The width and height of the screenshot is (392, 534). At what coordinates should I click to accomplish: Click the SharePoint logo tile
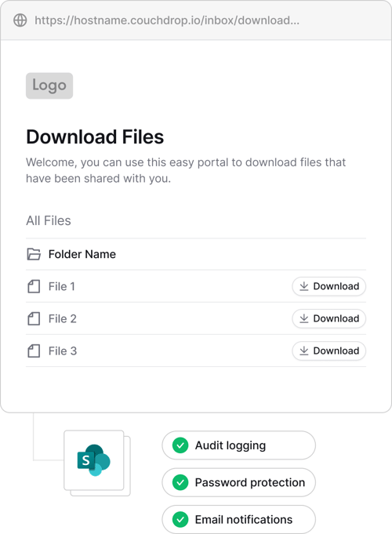coord(94,460)
